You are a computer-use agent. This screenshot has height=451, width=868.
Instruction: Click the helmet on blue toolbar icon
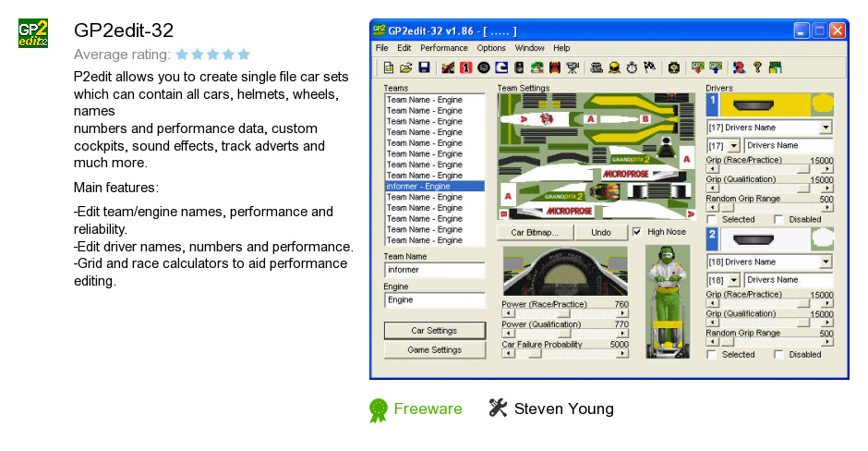(x=501, y=67)
